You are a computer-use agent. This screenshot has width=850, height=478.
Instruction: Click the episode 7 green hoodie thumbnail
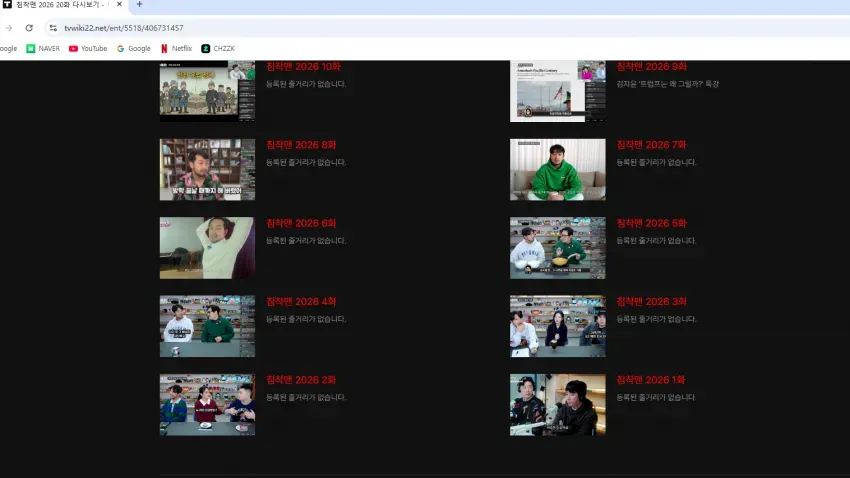(557, 170)
